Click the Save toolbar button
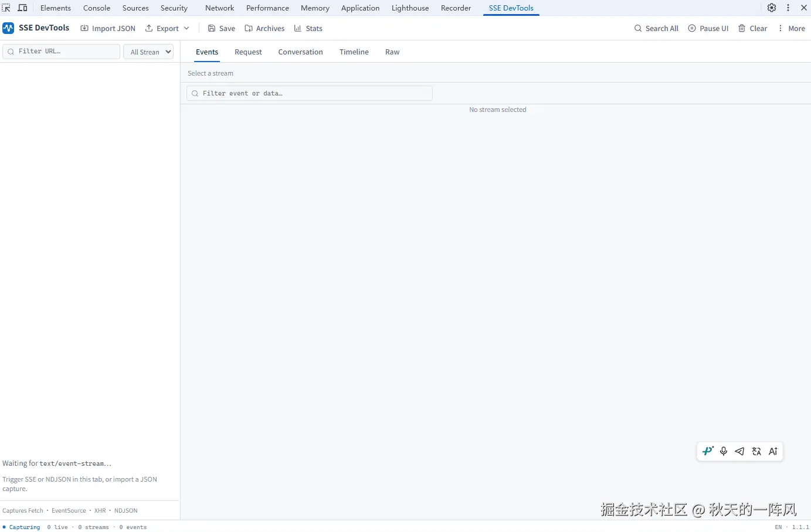The image size is (811, 532). point(222,28)
